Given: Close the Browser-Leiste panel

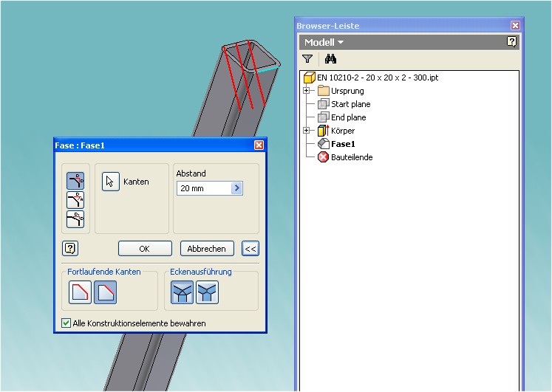Looking at the screenshot, I should pos(515,25).
